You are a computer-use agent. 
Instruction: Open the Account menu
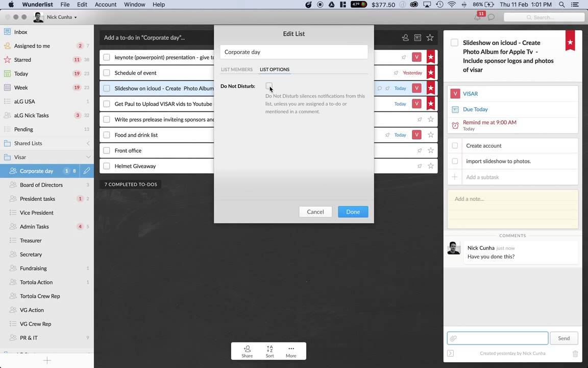click(x=105, y=5)
